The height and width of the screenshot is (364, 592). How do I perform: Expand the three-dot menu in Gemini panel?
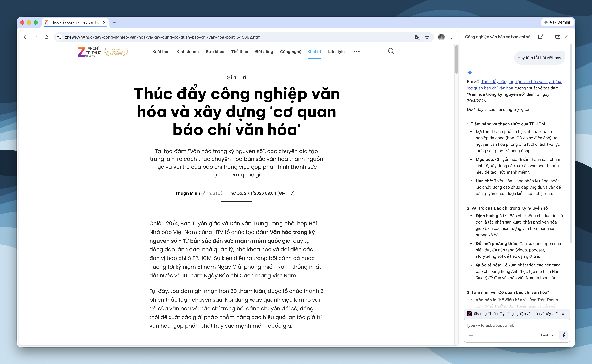(549, 37)
